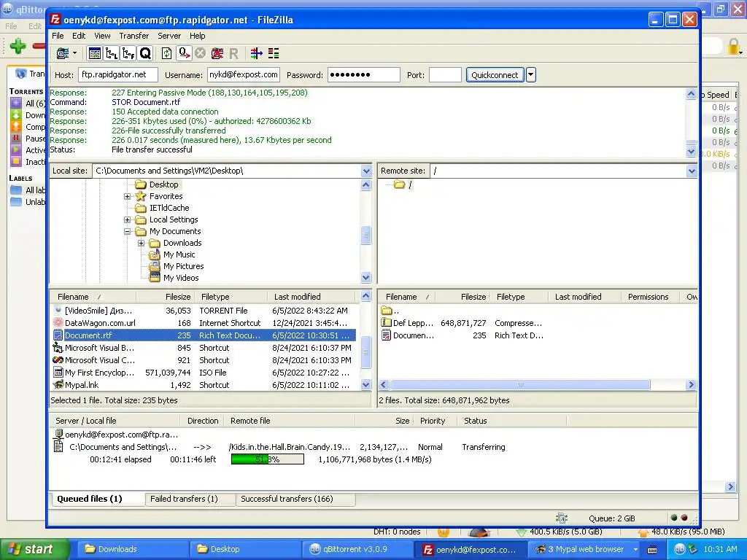
Task: Select remote Documen... rich text file icon
Action: coord(387,335)
